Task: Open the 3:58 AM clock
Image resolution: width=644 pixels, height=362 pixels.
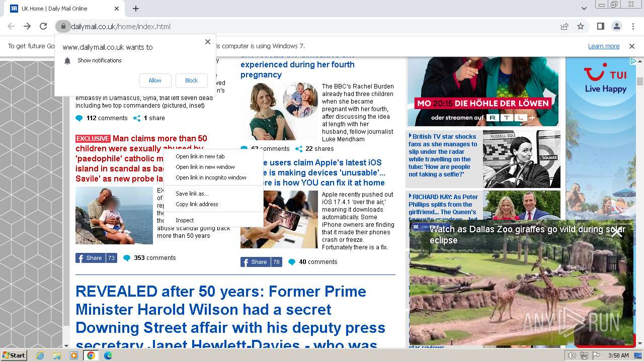Action: coord(618,355)
